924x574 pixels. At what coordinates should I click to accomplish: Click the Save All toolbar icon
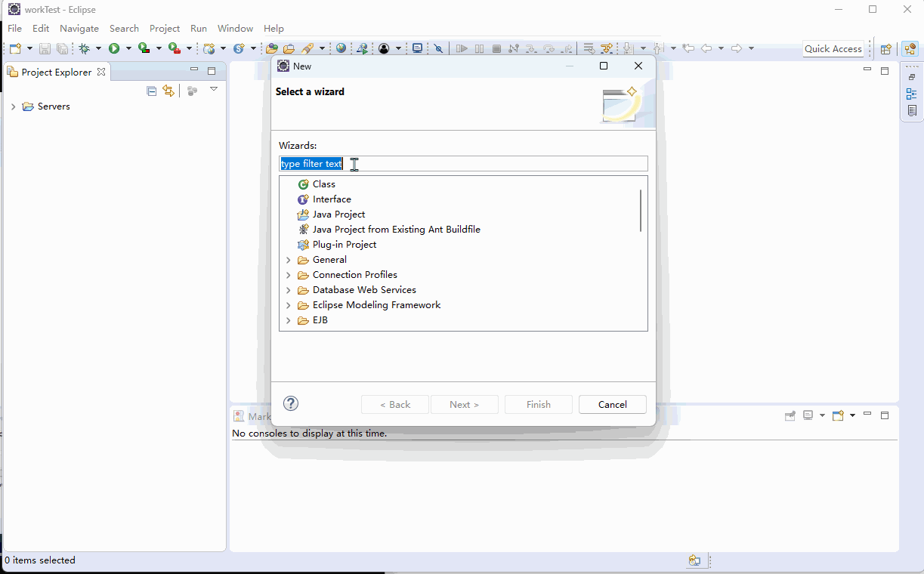[62, 48]
